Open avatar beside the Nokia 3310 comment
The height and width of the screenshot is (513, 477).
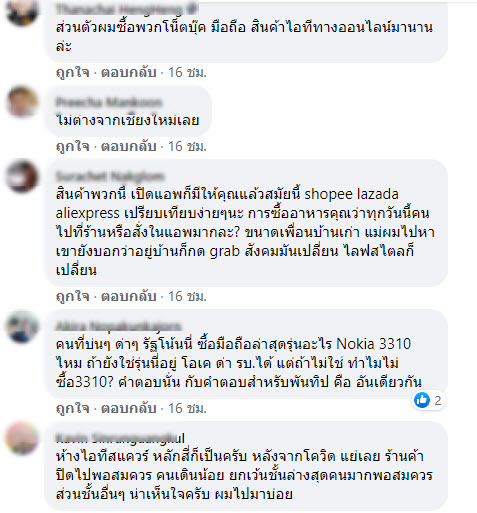click(x=22, y=326)
